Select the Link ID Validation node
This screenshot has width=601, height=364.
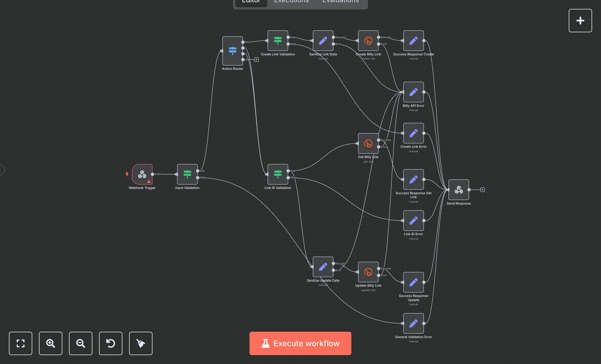pos(277,174)
